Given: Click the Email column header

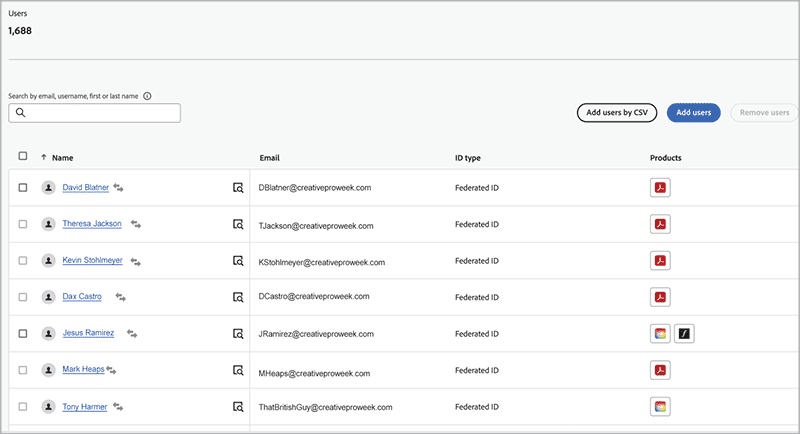Looking at the screenshot, I should pos(269,158).
